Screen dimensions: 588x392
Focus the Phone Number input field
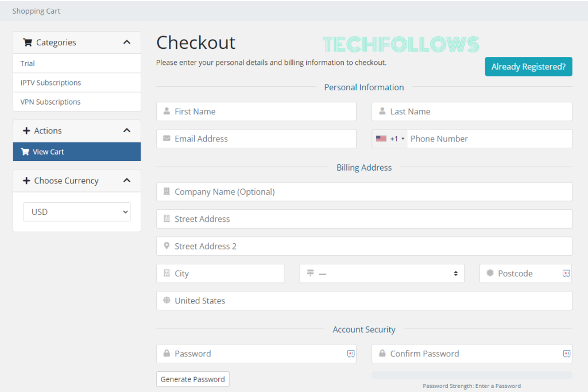click(x=489, y=139)
